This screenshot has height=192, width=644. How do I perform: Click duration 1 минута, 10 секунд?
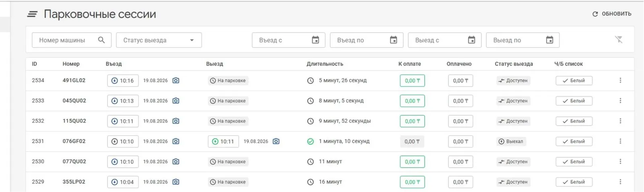(344, 141)
